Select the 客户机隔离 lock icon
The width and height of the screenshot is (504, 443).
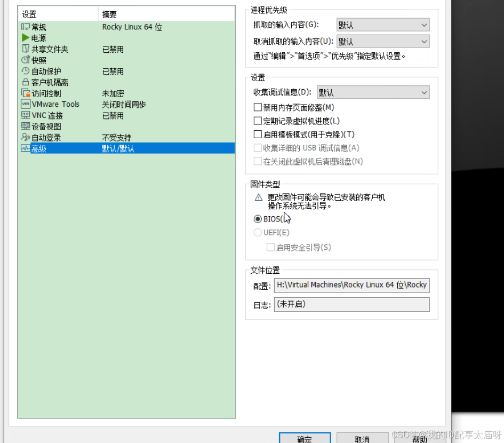(x=26, y=82)
